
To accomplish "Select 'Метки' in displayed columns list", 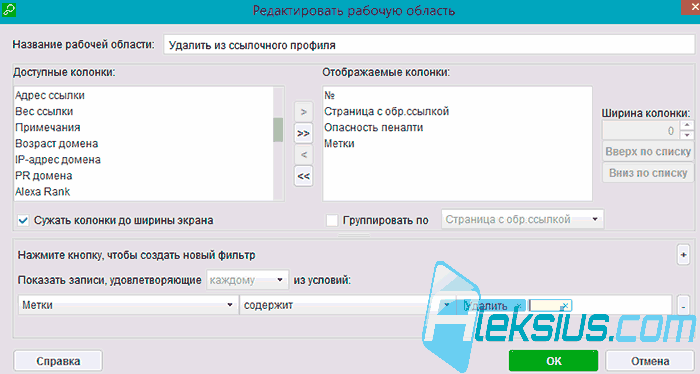I will [x=339, y=144].
